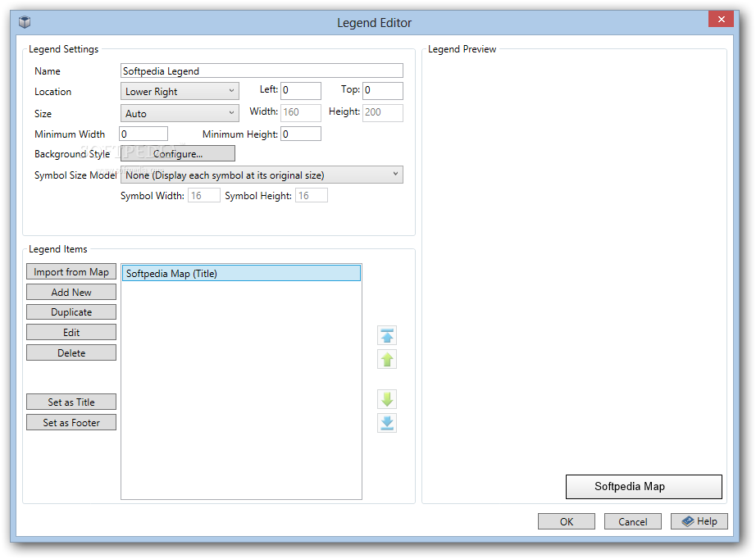Open the Location dropdown showing Lower Right
This screenshot has height=559, width=756.
[x=180, y=91]
